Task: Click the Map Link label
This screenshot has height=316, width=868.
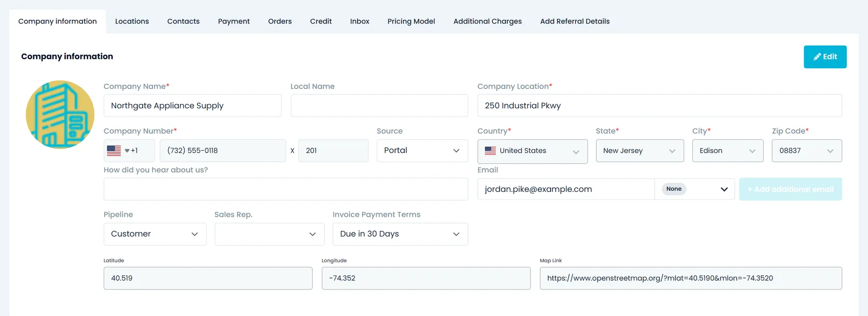Action: [x=551, y=261]
